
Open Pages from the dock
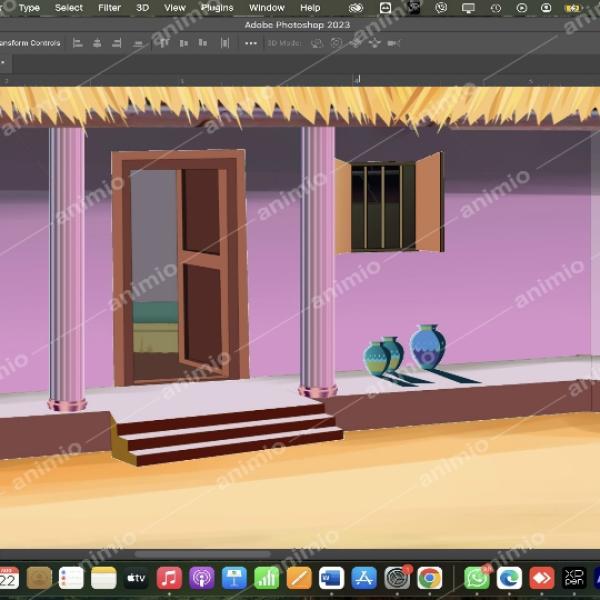[x=299, y=578]
